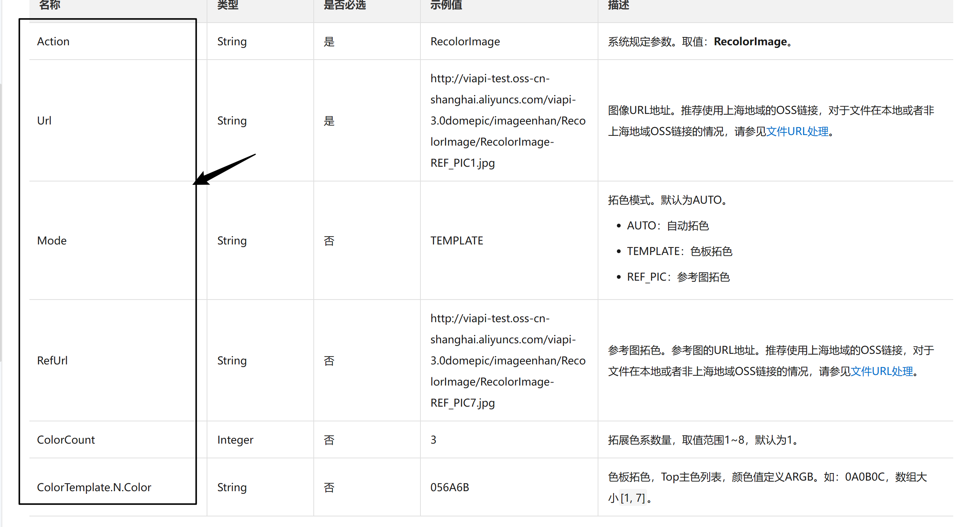980x527 pixels.
Task: Click the 否 value in ColorCount row
Action: (329, 440)
